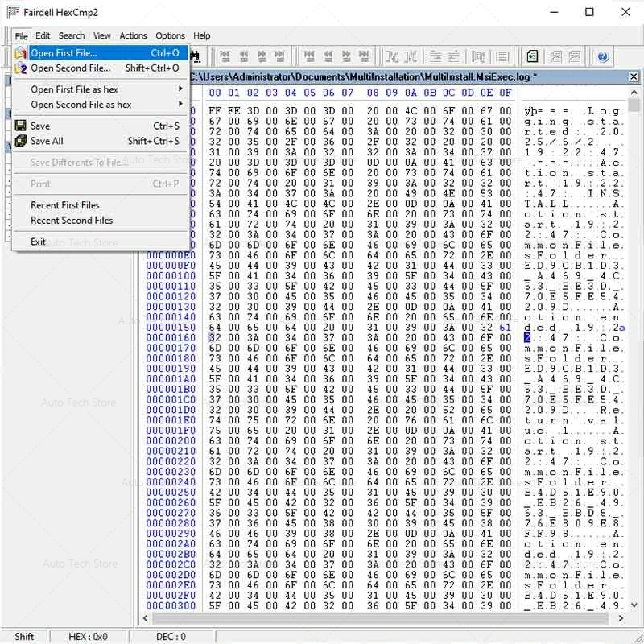Close the MultiInstall.MsiExec.log file pane

[634, 76]
